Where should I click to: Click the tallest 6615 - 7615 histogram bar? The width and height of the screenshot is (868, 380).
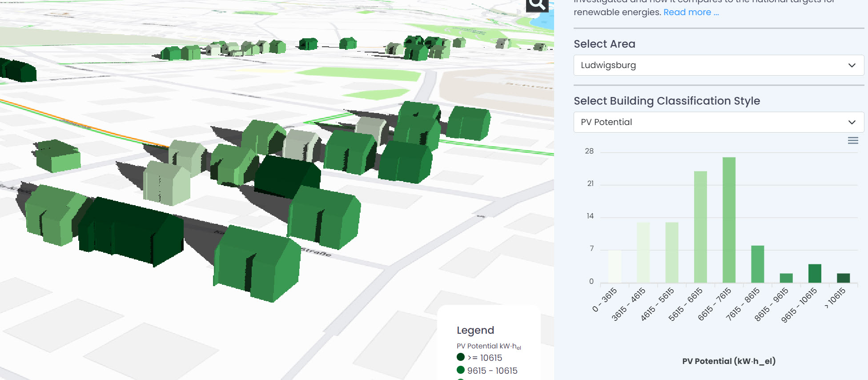click(x=729, y=220)
